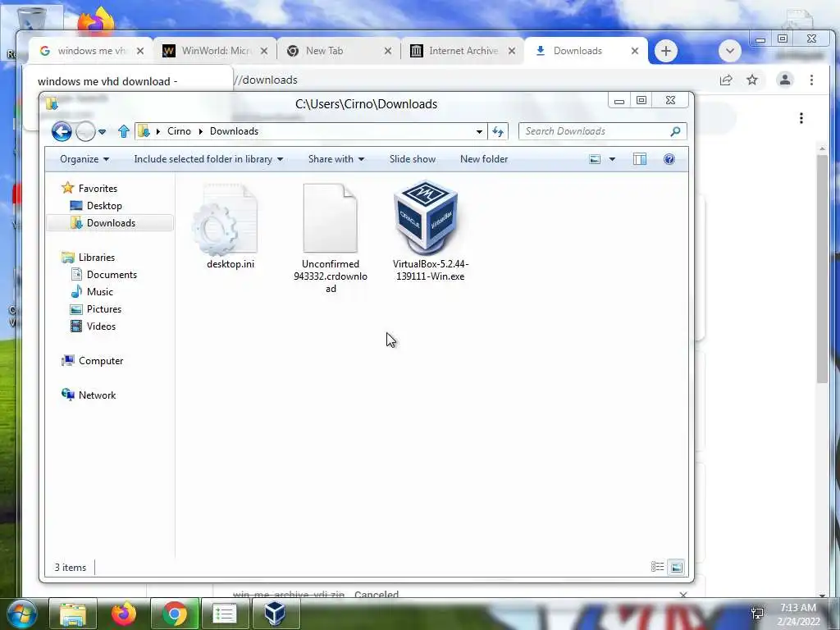This screenshot has width=840, height=630.
Task: Open the Windows Start menu orb
Action: coord(22,614)
